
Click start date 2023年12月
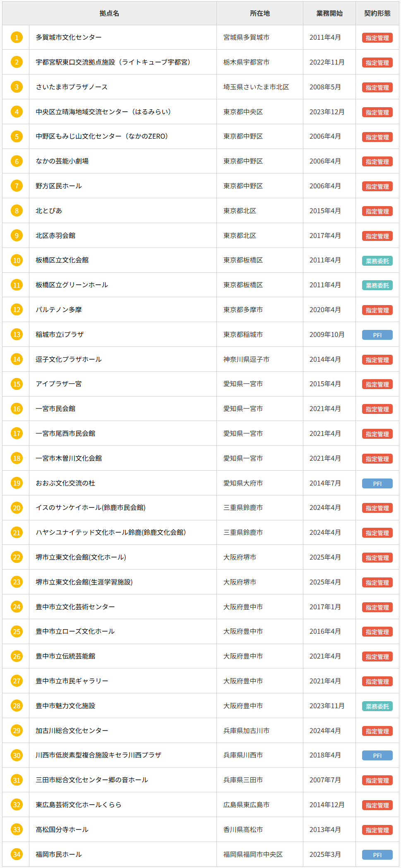point(327,112)
